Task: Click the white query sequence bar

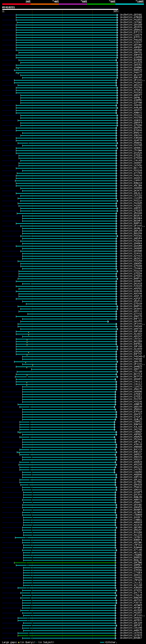Action: (x=60, y=10)
